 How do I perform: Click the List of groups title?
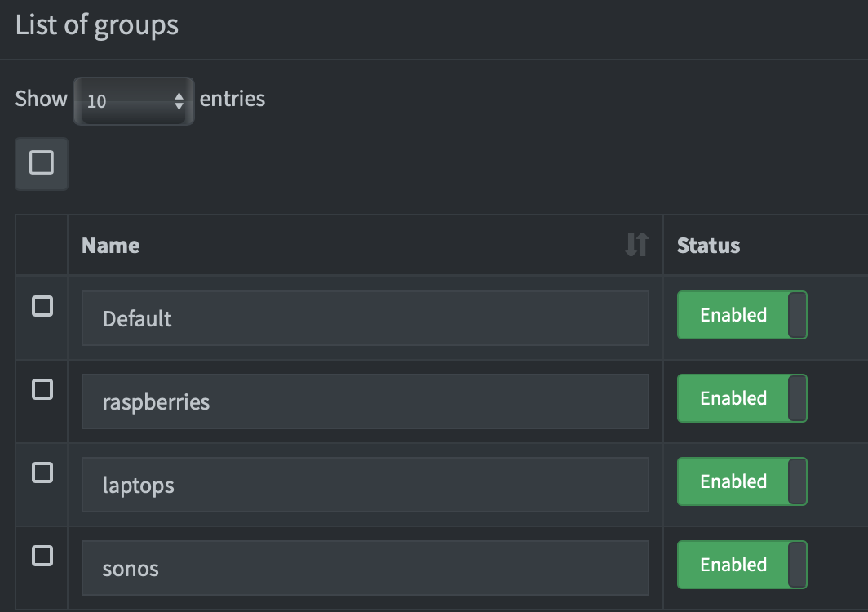tap(97, 25)
